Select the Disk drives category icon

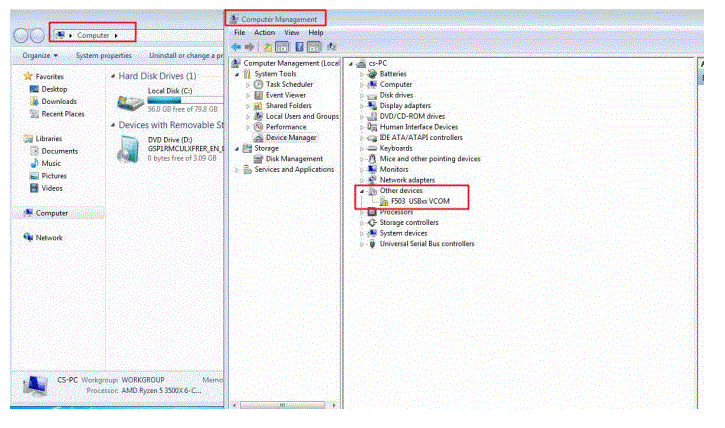(372, 95)
